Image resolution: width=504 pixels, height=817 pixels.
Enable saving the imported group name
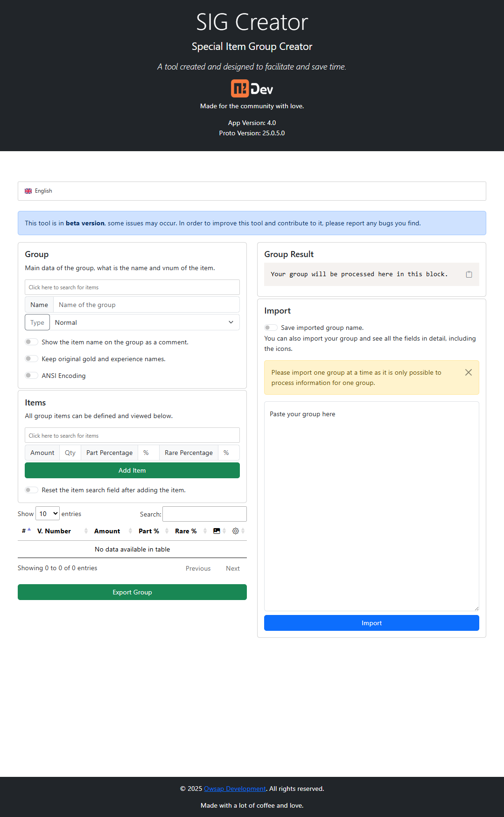pyautogui.click(x=271, y=328)
